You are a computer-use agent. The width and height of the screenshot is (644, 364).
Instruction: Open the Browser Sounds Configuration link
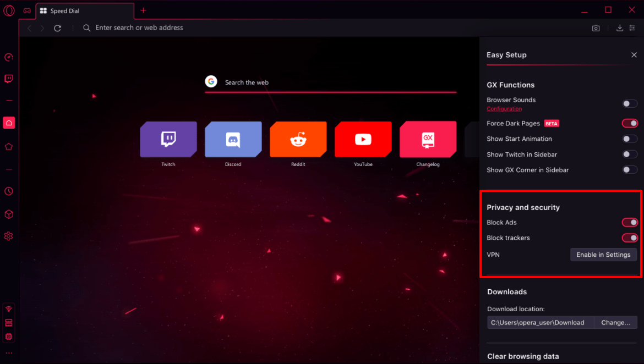(504, 109)
